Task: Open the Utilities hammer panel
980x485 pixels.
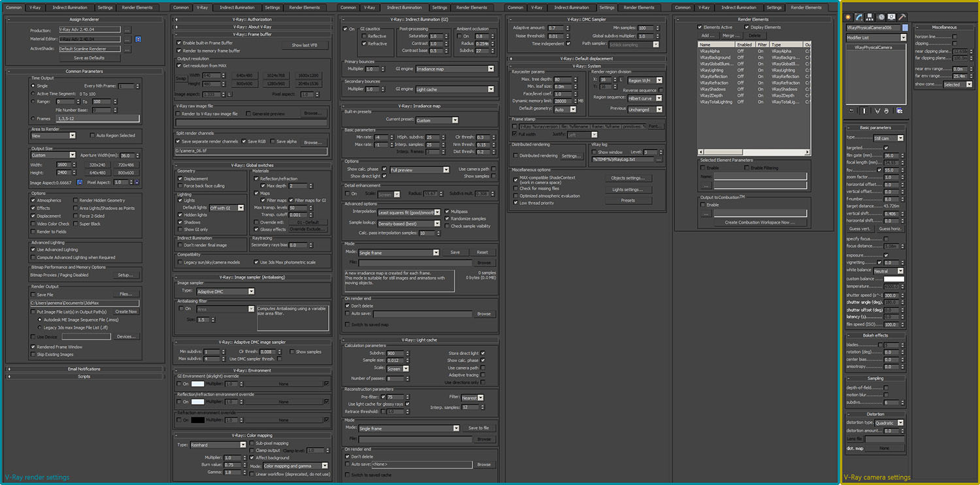Action: (902, 16)
